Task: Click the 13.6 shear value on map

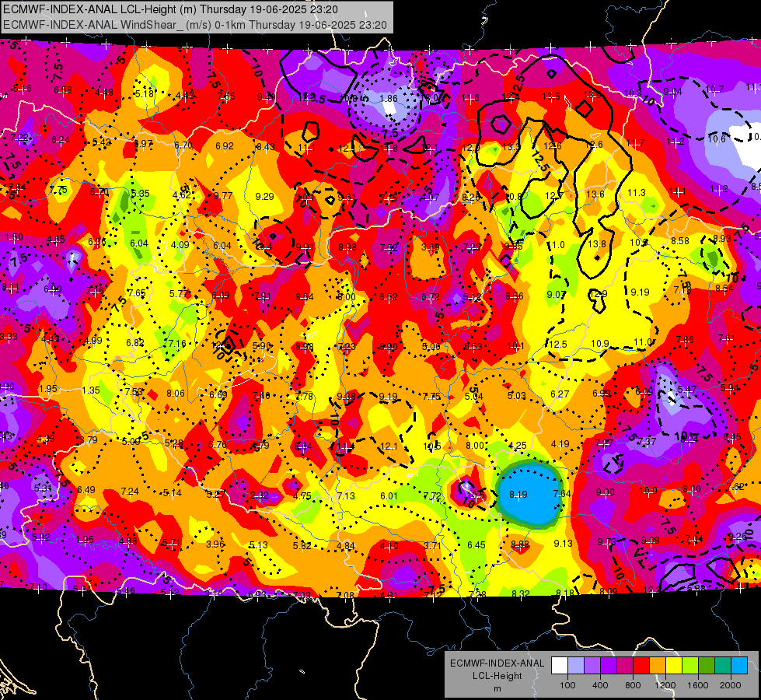Action: pos(595,194)
